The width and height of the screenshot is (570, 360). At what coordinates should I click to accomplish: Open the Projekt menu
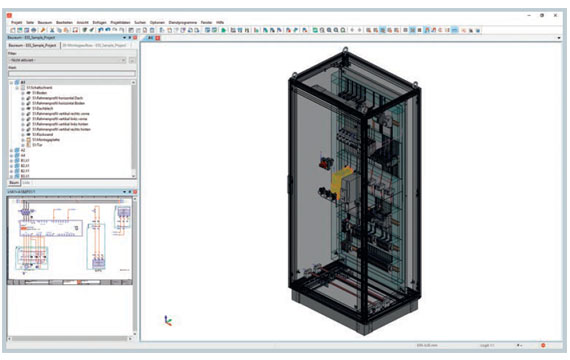point(17,22)
